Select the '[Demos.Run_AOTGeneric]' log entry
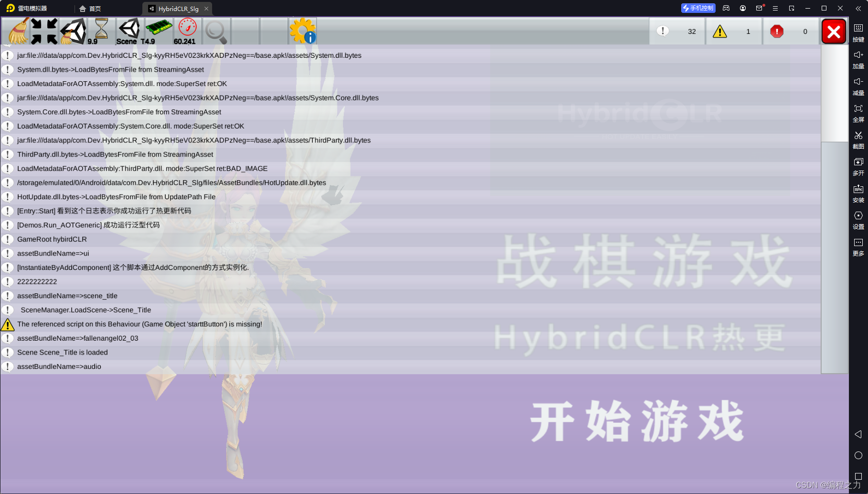The image size is (868, 494). click(x=410, y=225)
